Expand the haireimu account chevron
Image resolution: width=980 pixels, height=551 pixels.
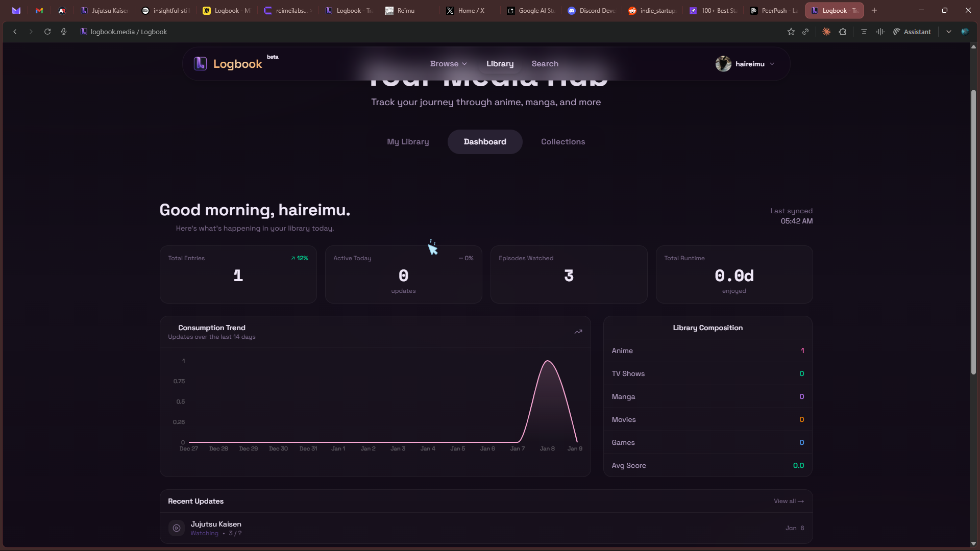coord(772,64)
